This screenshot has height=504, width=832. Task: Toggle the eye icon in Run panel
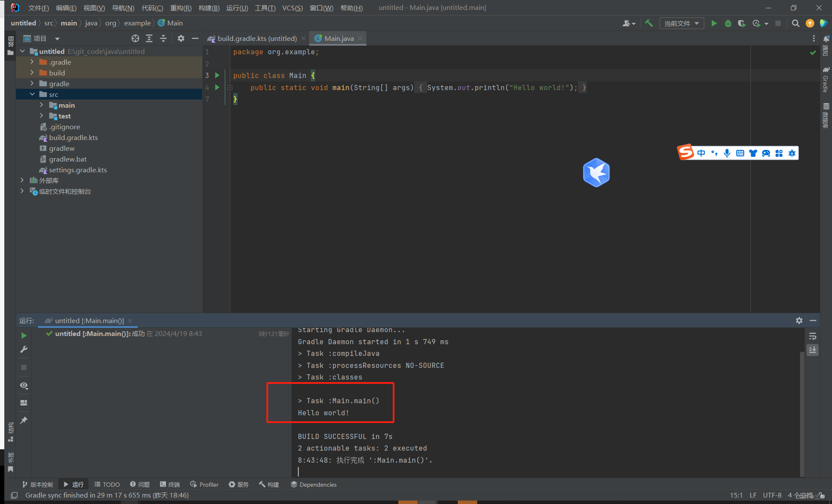(x=24, y=385)
